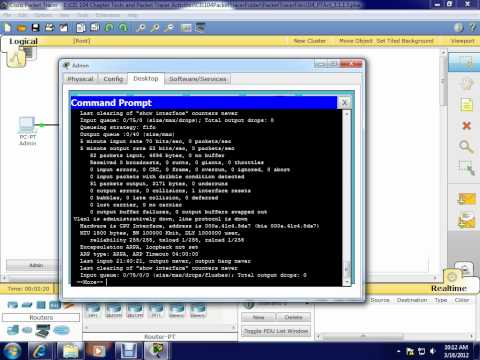Select the PC-PT Admin device on workspace
Screen dimensions: 480x360
tap(27, 131)
